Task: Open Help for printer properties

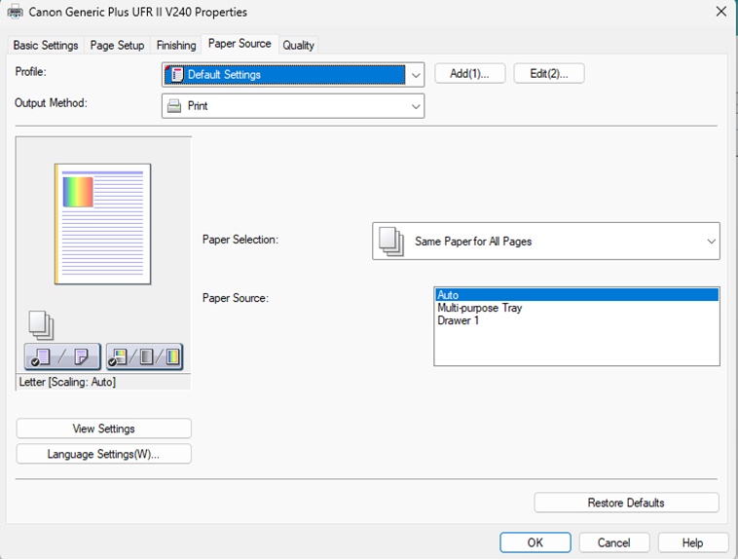Action: (692, 542)
